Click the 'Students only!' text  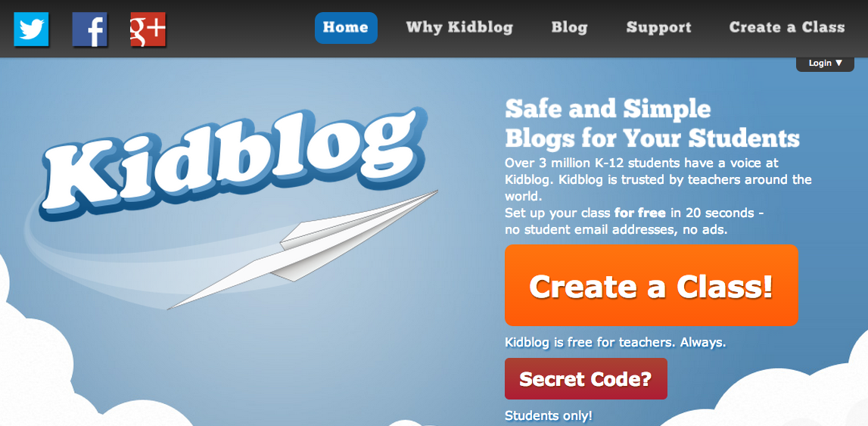click(549, 415)
